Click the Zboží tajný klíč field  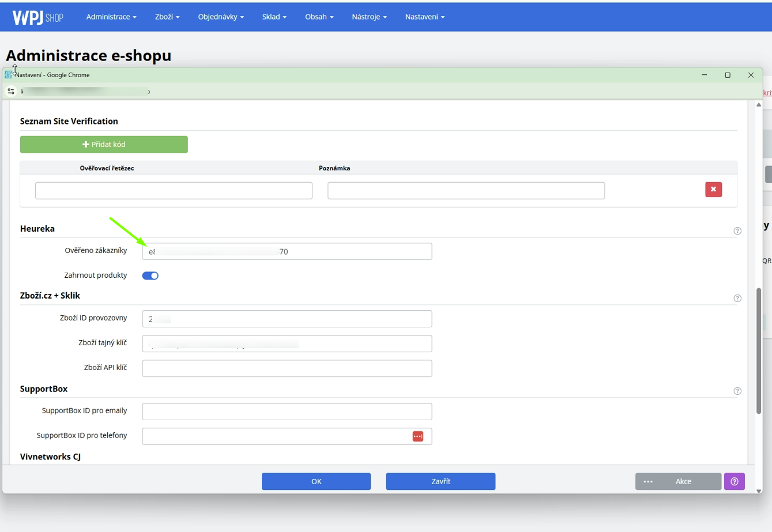[x=287, y=344]
